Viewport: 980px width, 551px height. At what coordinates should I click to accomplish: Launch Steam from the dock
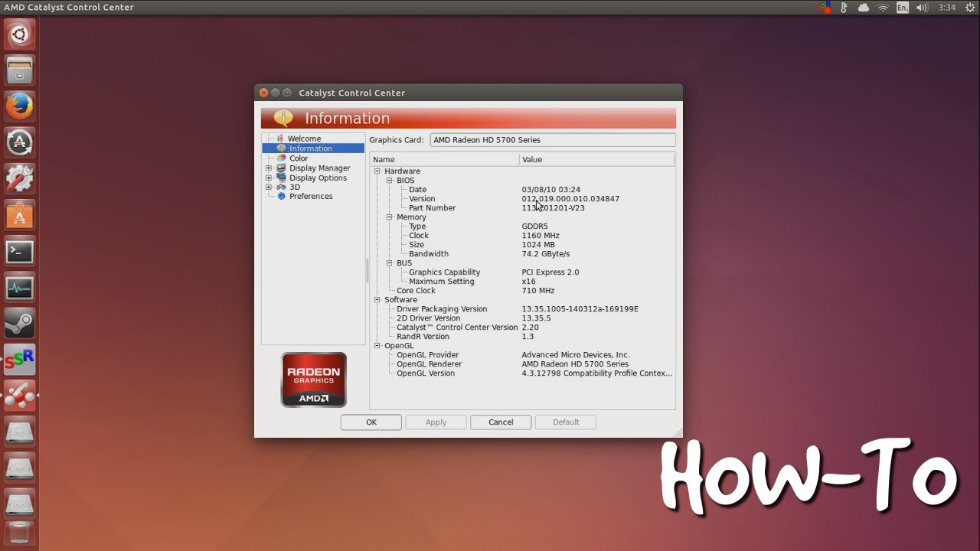pos(19,324)
